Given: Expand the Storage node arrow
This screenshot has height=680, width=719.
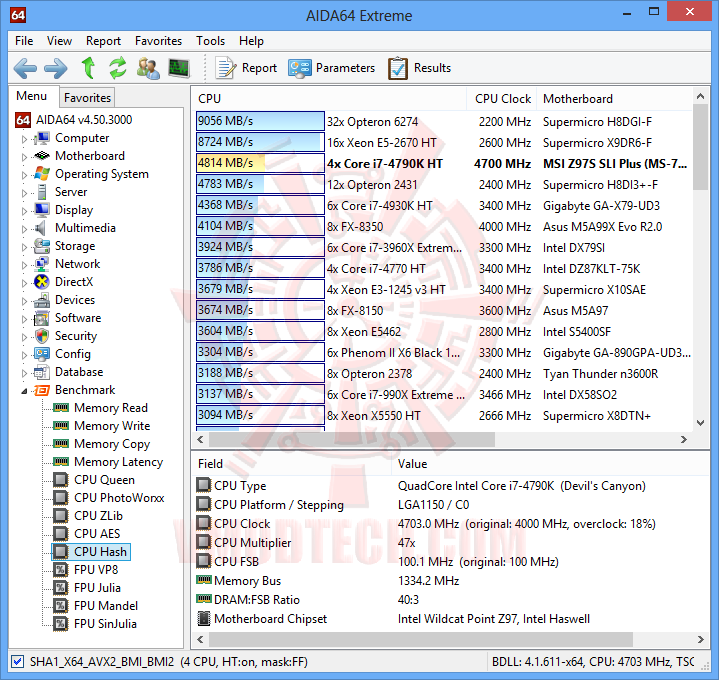Looking at the screenshot, I should click(x=24, y=247).
